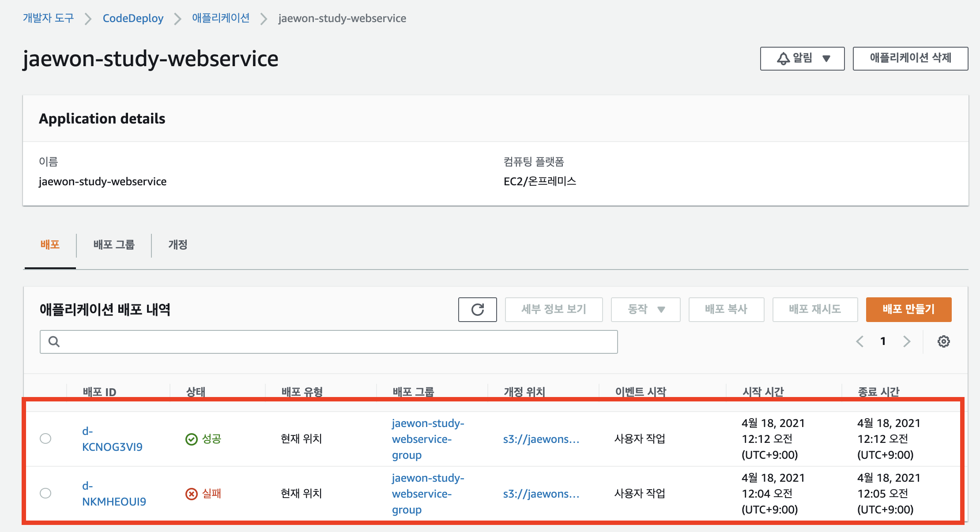Click the 배포 만들기 button
This screenshot has height=532, width=980.
click(908, 309)
